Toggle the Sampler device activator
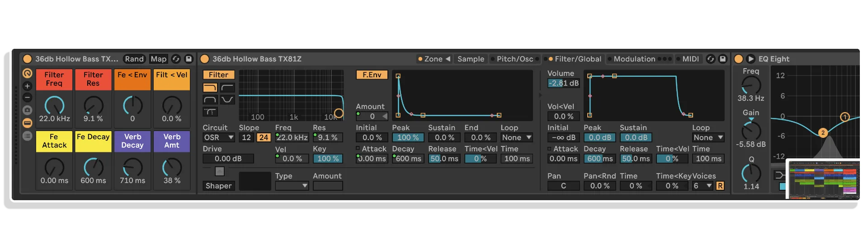 click(x=204, y=59)
